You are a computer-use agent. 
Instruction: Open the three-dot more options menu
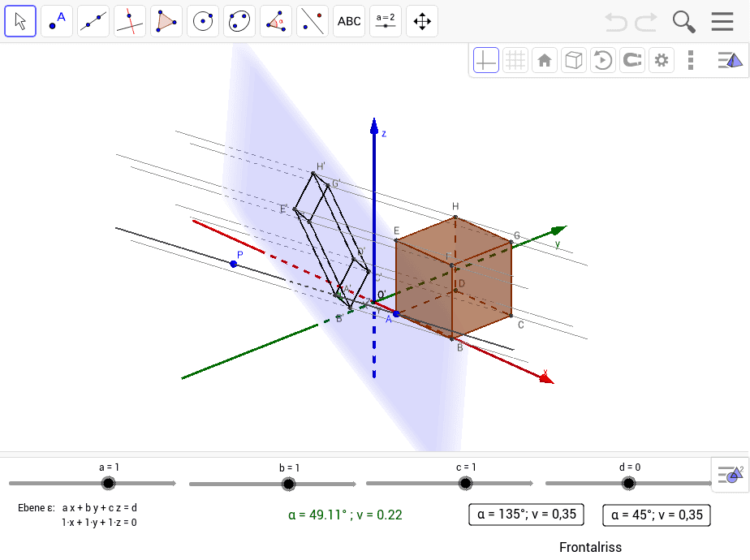click(690, 60)
